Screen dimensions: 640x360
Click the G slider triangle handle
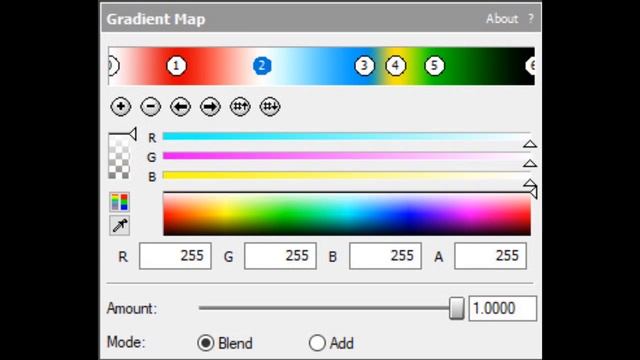[530, 164]
